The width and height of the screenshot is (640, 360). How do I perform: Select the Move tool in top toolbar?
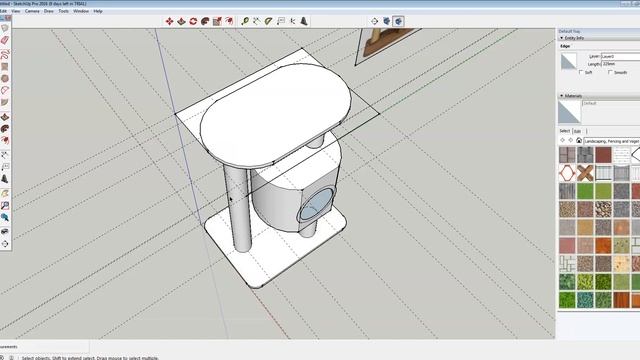point(169,21)
